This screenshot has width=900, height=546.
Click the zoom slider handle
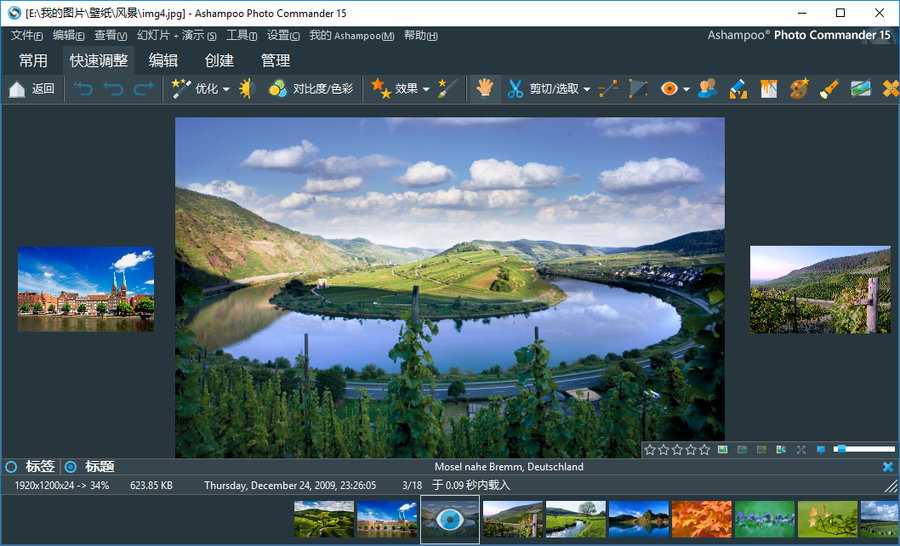[840, 450]
